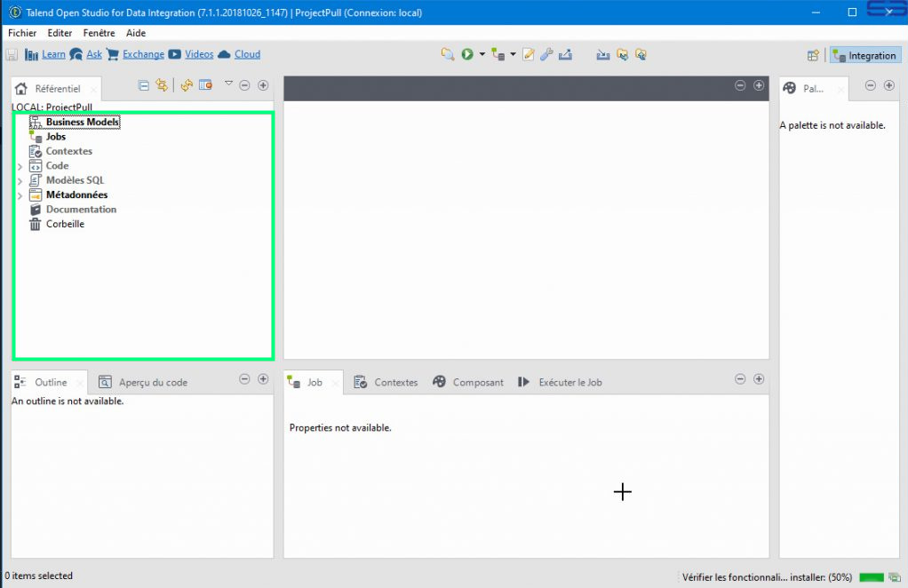Refresh the Référentiel repository tree
Image resolution: width=908 pixels, height=588 pixels.
coord(187,85)
